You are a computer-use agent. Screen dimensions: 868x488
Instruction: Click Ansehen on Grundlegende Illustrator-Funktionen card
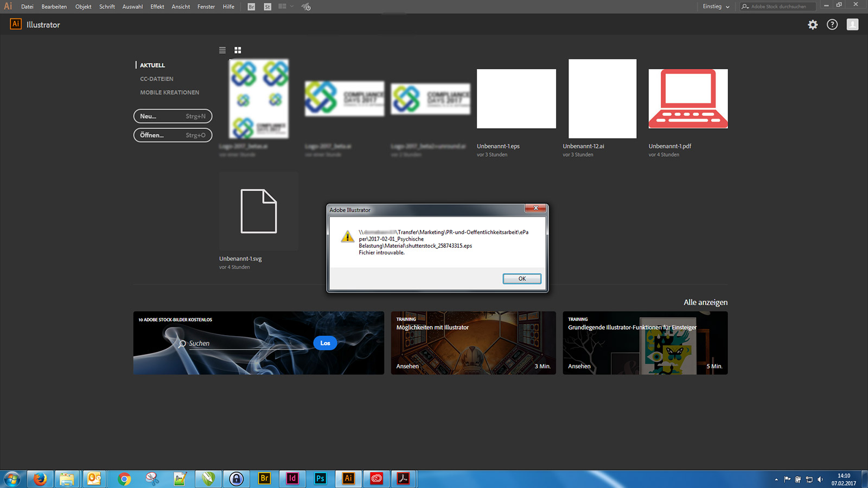(x=579, y=367)
